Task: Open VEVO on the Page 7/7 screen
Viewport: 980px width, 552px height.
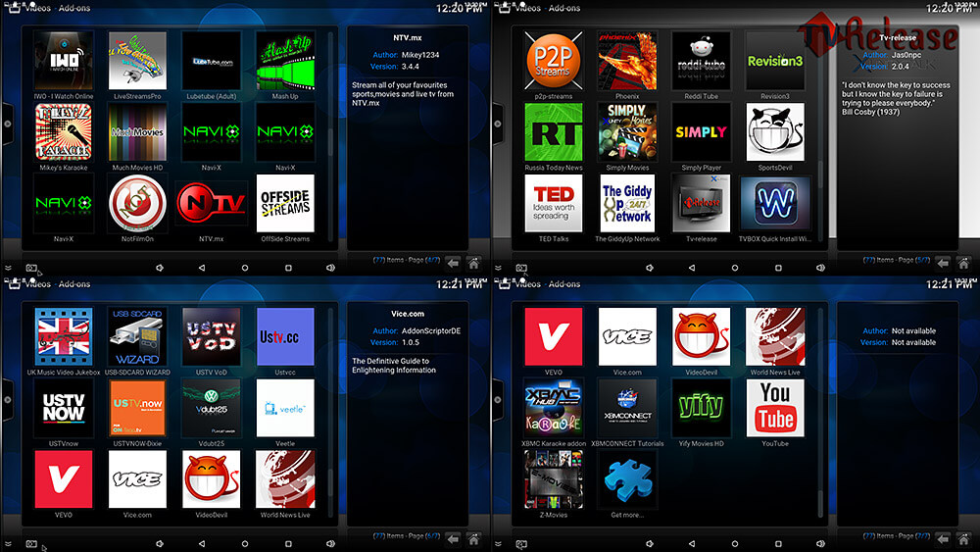Action: click(x=553, y=337)
